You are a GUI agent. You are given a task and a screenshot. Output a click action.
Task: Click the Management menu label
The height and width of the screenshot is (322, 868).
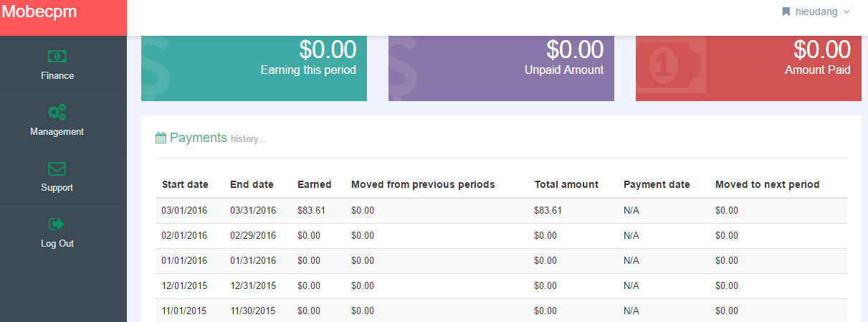coord(57,132)
